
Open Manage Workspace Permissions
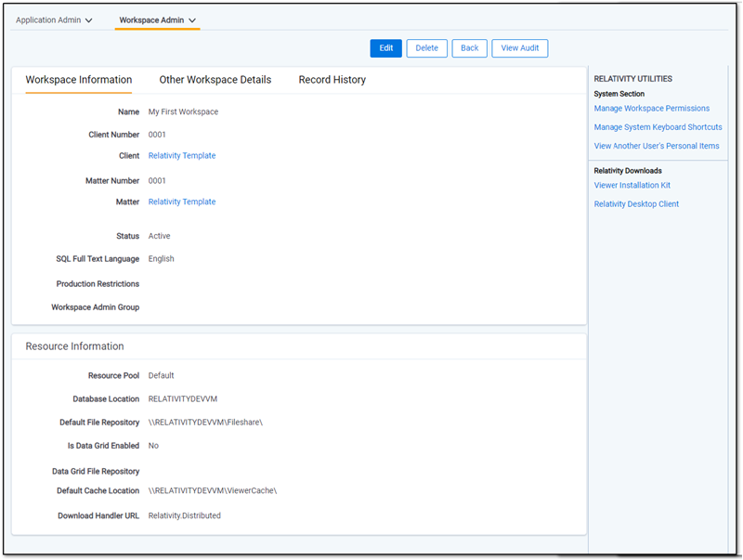pyautogui.click(x=652, y=109)
